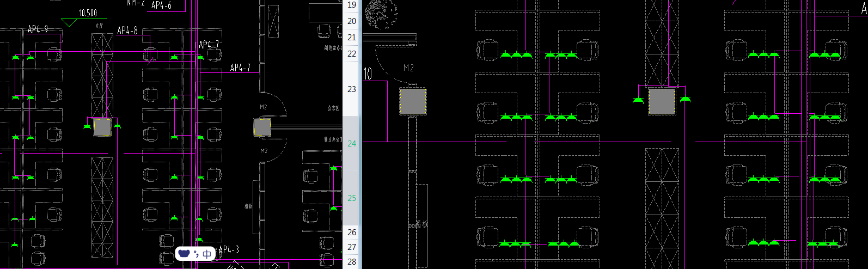Screen dimensions: 868x269
Task: Pick the AP4-3 circuit label
Action: tap(229, 249)
